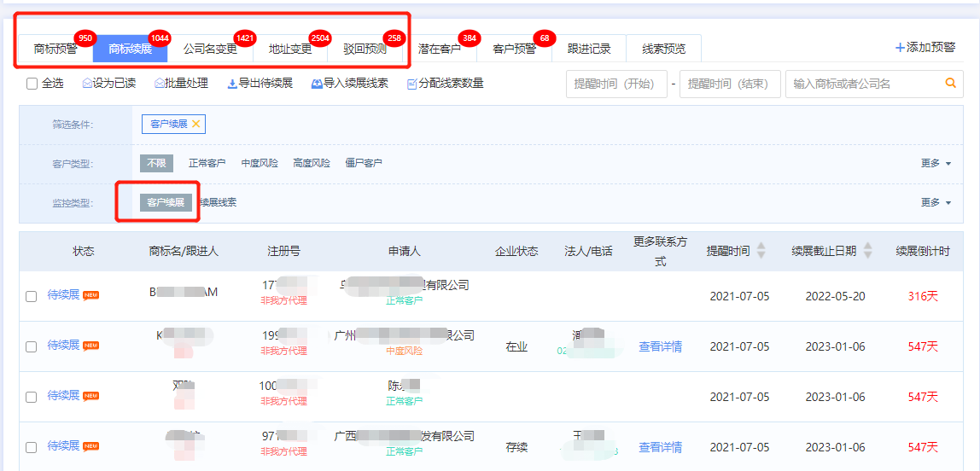The height and width of the screenshot is (471, 980).
Task: Click the 316天 countdown value
Action: click(x=923, y=296)
